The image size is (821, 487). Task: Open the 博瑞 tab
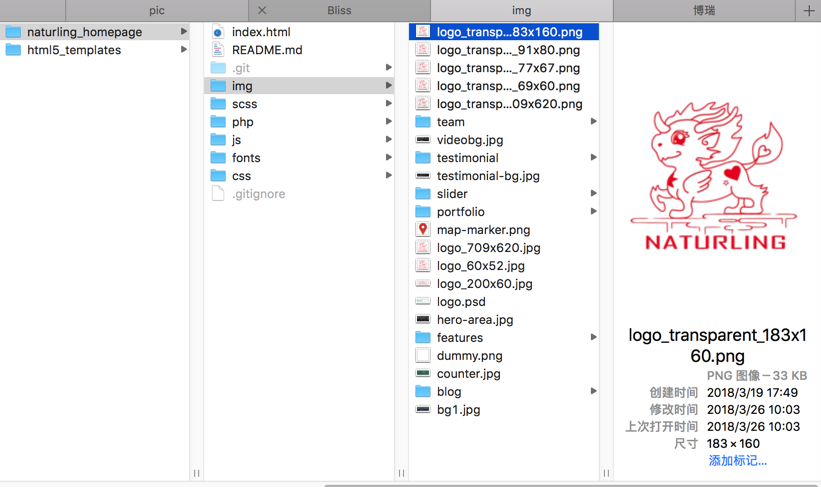coord(704,10)
